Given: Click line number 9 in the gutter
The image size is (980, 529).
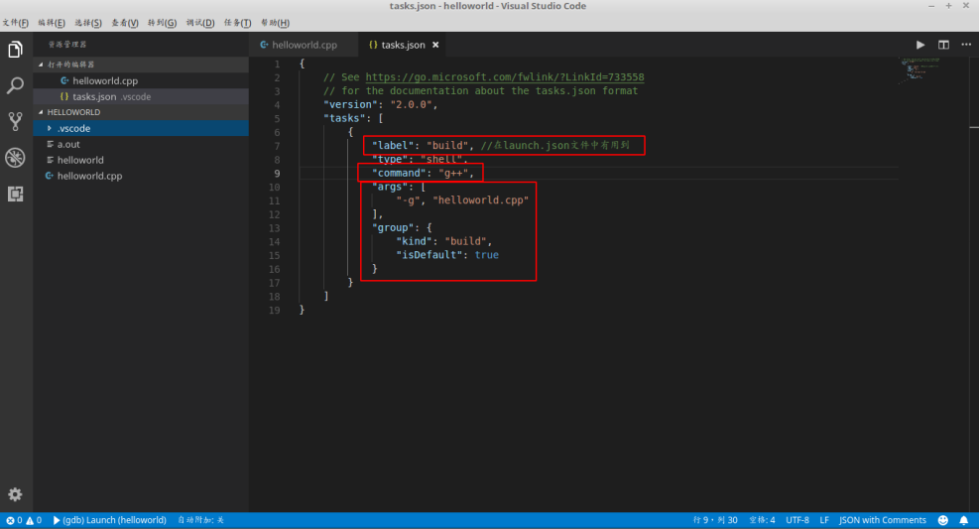Looking at the screenshot, I should [277, 174].
